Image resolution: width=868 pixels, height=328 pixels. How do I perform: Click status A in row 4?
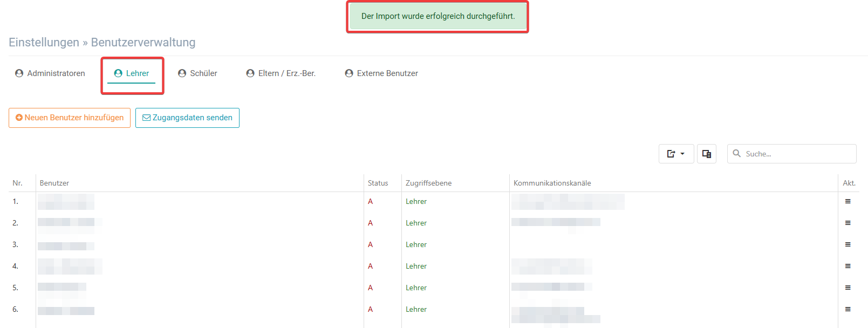click(x=370, y=266)
